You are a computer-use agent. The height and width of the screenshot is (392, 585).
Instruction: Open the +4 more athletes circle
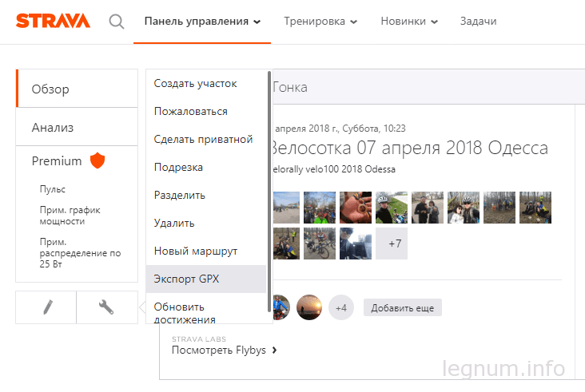(341, 307)
